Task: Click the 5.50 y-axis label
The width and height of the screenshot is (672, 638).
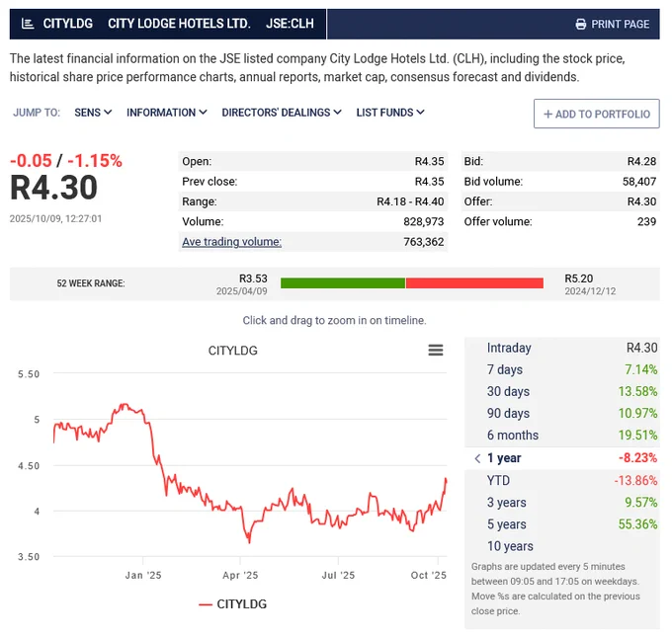Action: (29, 374)
